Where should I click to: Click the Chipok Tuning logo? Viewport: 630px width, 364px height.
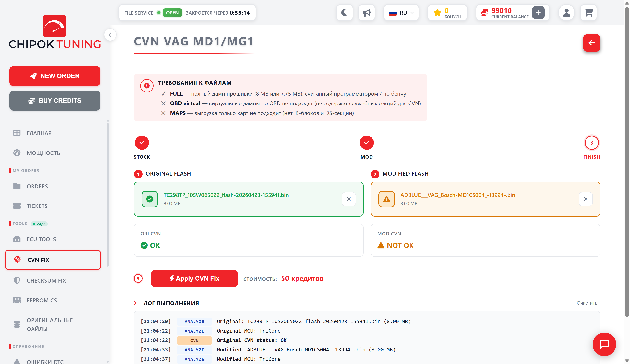tap(55, 32)
